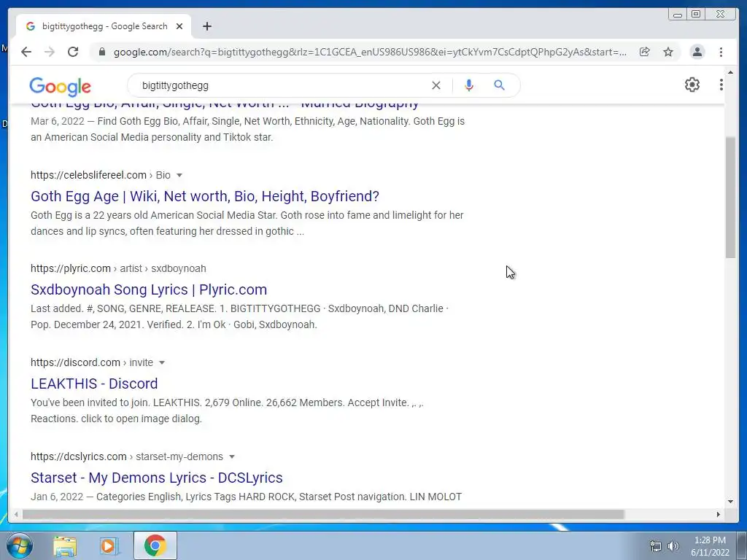Image resolution: width=747 pixels, height=560 pixels.
Task: Go back to the previous page
Action: 26,52
